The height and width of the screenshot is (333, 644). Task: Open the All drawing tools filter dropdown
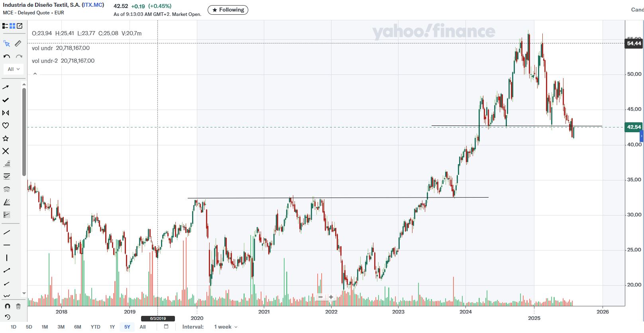14,69
